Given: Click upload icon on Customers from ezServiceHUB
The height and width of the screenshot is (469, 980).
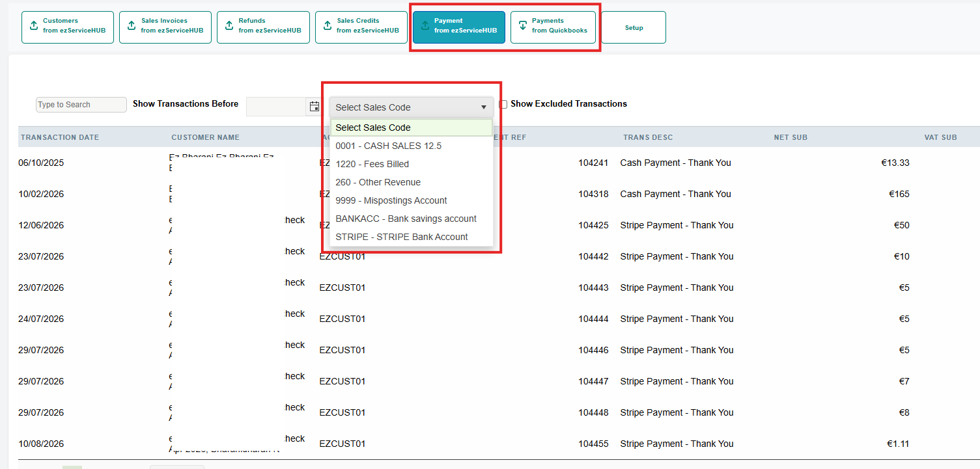Looking at the screenshot, I should pyautogui.click(x=34, y=26).
